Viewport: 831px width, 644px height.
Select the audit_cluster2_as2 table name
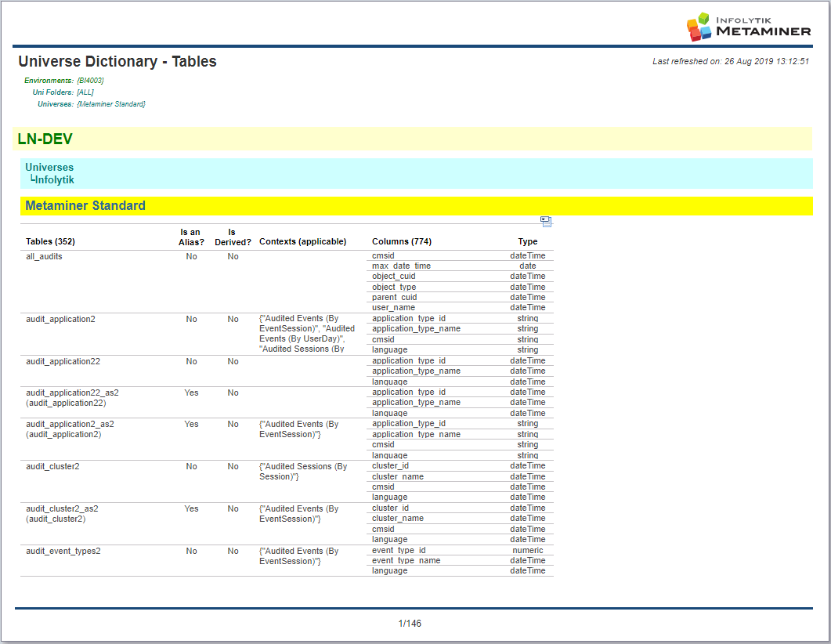pyautogui.click(x=62, y=508)
